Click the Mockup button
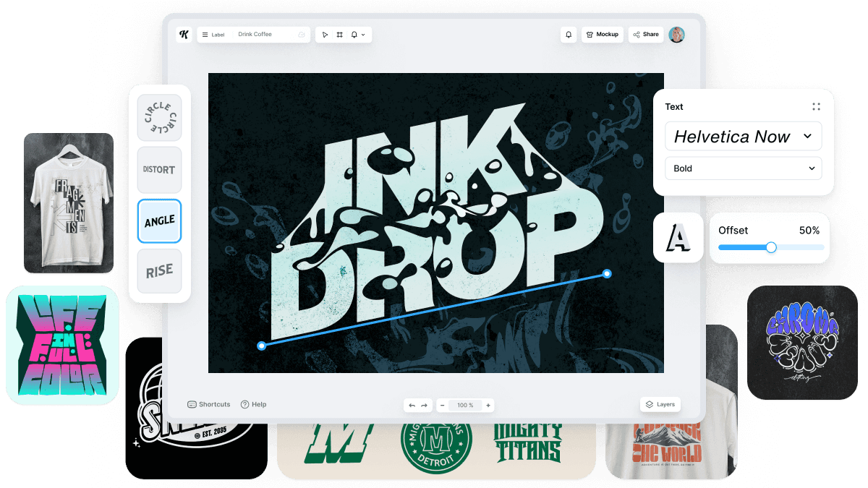Screen dimensions: 868x488 click(602, 34)
